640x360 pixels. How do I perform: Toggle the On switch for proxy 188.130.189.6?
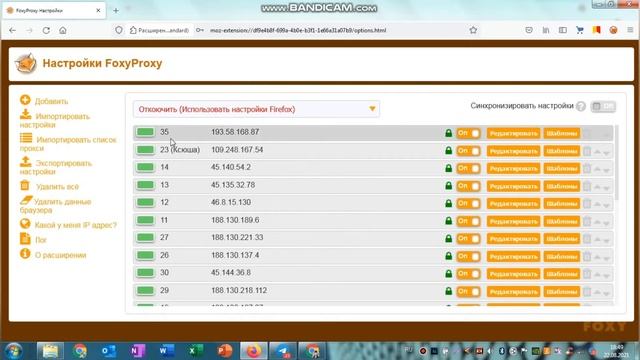(x=469, y=221)
